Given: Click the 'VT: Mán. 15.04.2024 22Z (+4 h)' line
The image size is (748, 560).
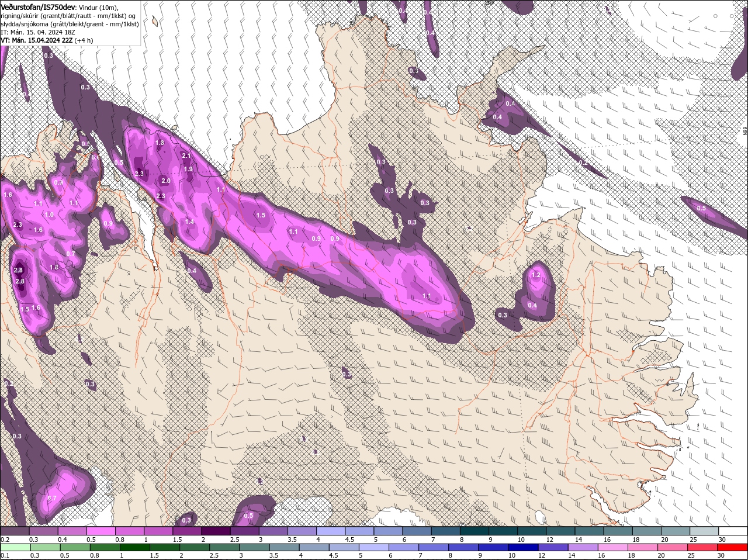Looking at the screenshot, I should coord(47,40).
